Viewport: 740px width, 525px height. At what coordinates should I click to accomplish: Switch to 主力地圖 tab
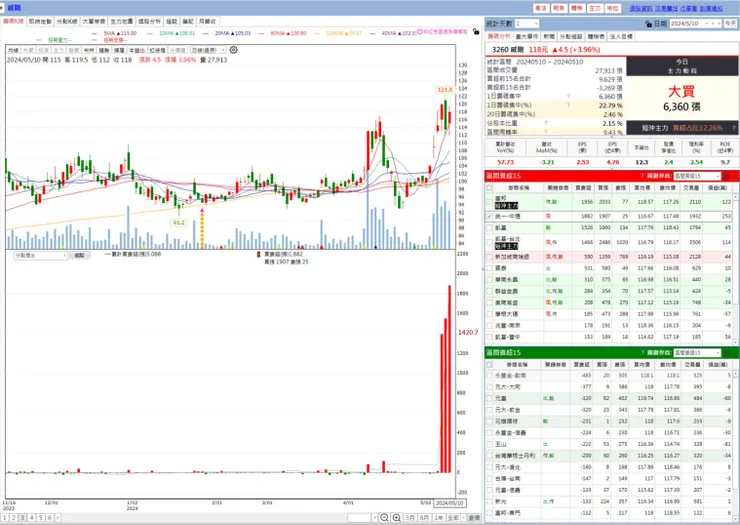point(121,21)
